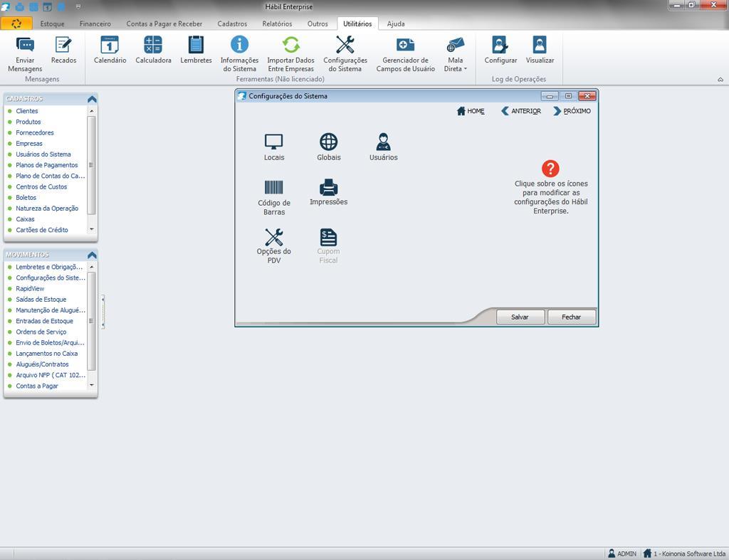
Task: Open Opções do PDV settings
Action: [x=274, y=245]
